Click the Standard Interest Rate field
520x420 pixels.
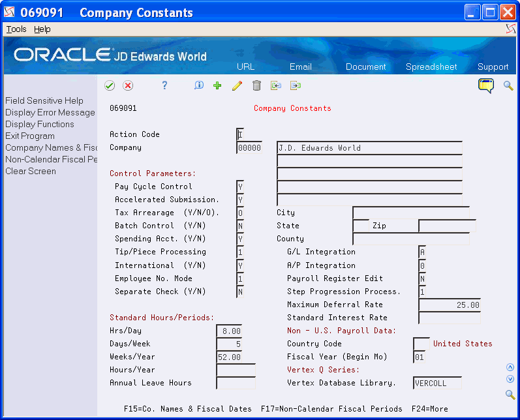450,318
